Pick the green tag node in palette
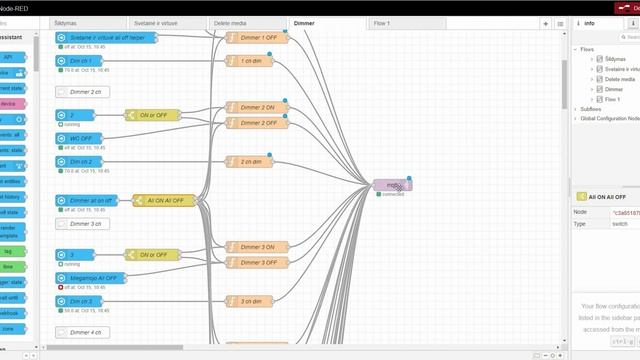The image size is (640, 360). click(x=12, y=251)
